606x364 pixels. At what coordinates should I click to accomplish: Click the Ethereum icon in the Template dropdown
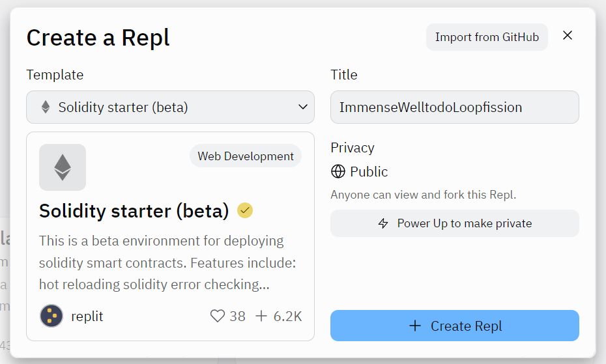point(46,107)
